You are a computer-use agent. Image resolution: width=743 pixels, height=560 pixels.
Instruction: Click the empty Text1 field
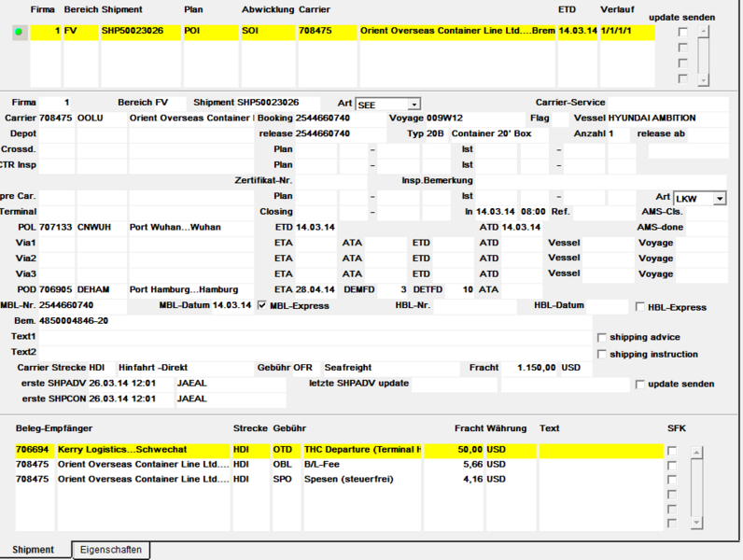click(x=315, y=336)
